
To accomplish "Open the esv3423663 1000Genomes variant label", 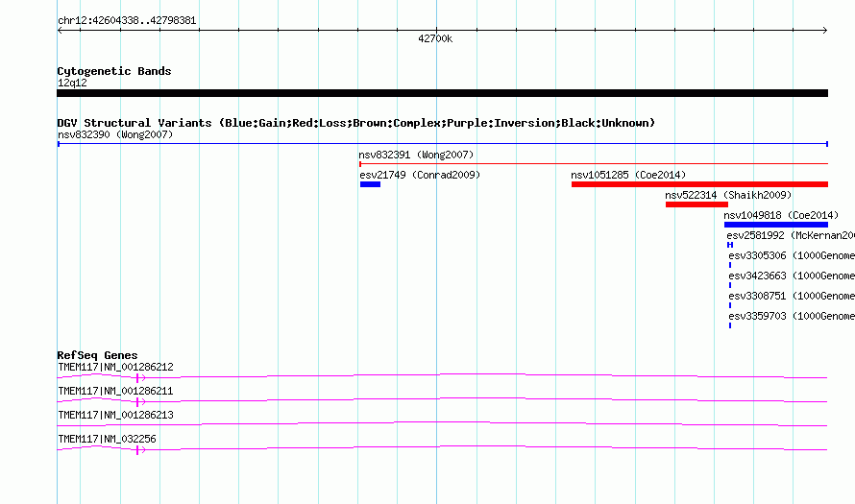I will [x=792, y=276].
